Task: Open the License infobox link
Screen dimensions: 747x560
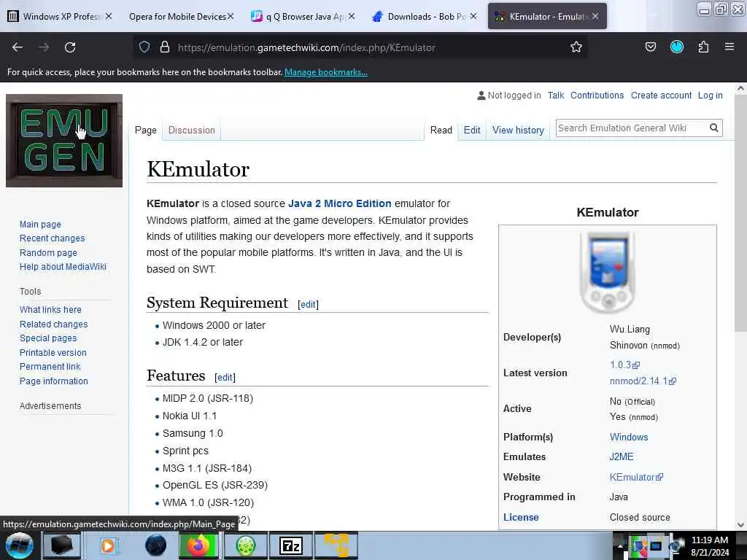Action: click(x=521, y=517)
